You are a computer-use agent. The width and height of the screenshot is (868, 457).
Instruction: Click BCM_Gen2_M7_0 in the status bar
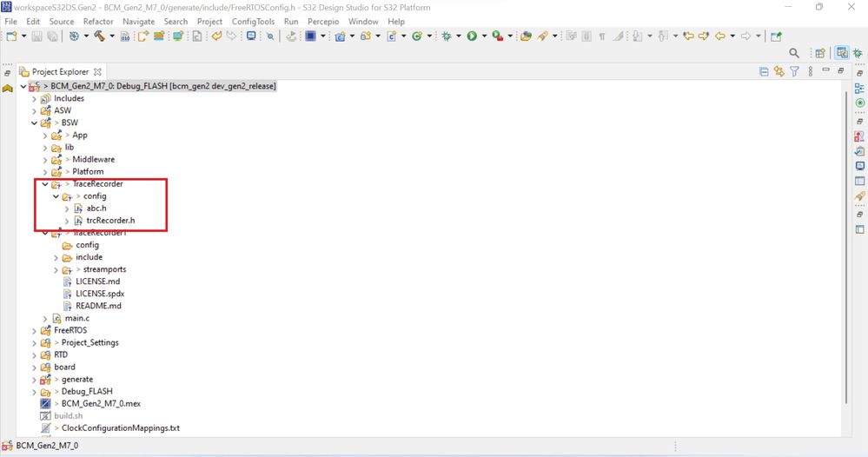[47, 446]
